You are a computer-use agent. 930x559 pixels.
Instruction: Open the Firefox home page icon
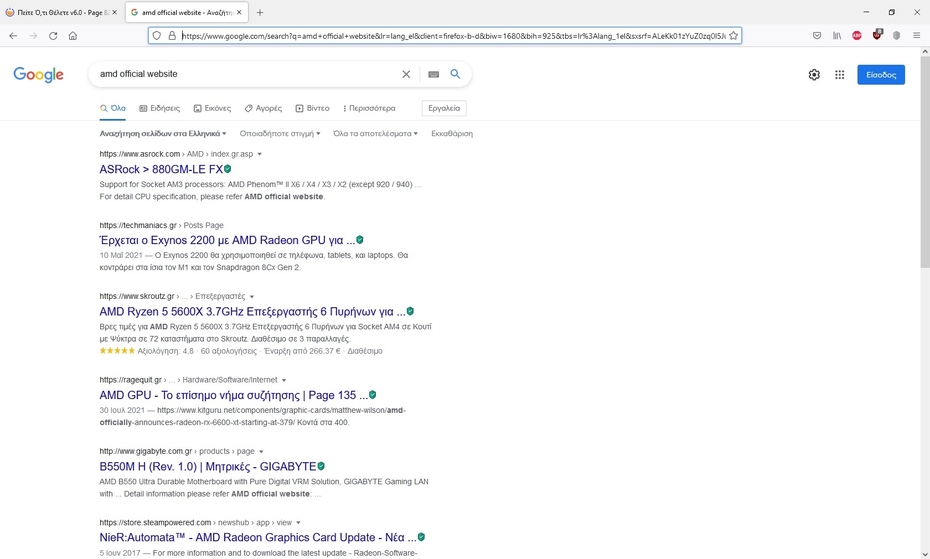point(73,36)
